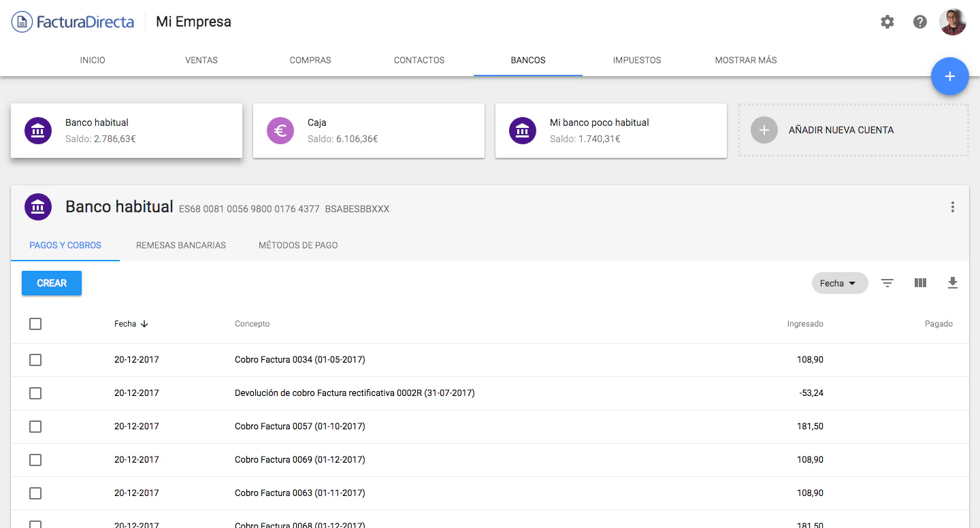
Task: Expand the Fecha dropdown chip
Action: (839, 283)
